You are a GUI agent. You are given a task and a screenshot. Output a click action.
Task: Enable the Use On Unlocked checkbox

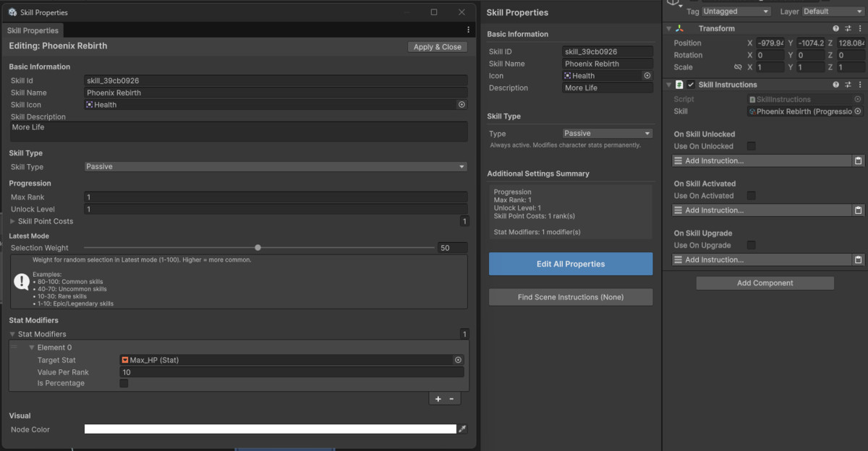pyautogui.click(x=751, y=146)
